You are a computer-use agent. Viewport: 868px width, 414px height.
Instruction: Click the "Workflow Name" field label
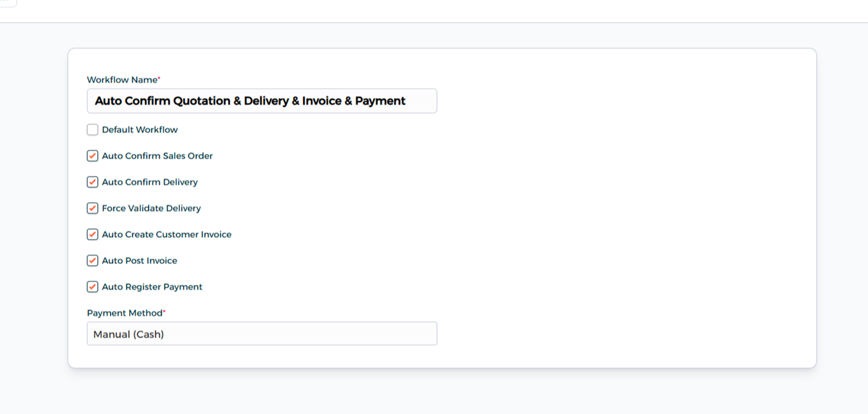click(122, 80)
